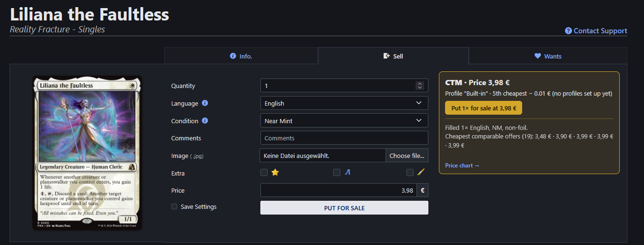Screen dimensions: 644x245
Task: Switch to the Info. tab
Action: click(241, 56)
